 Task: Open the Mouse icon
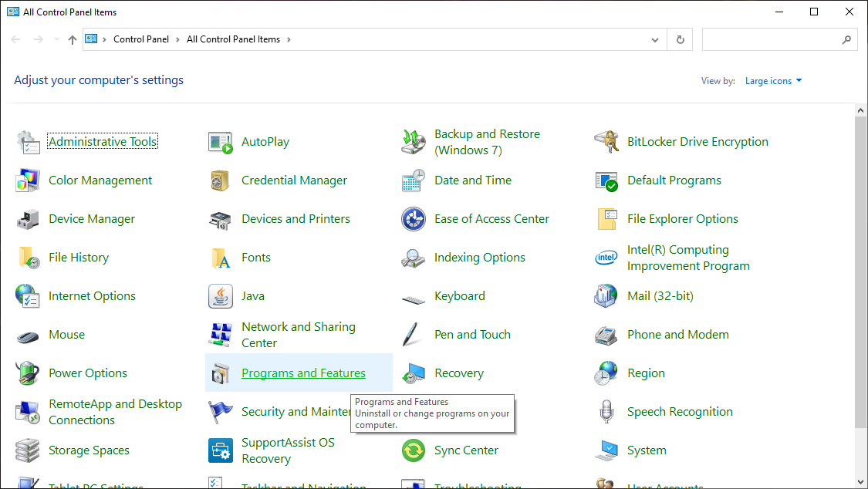coord(28,336)
